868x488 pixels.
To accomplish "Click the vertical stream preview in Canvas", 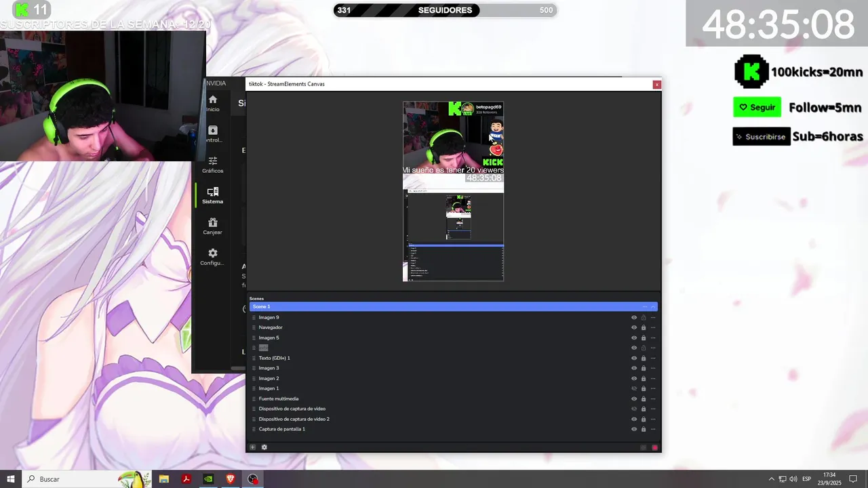I will [x=453, y=191].
